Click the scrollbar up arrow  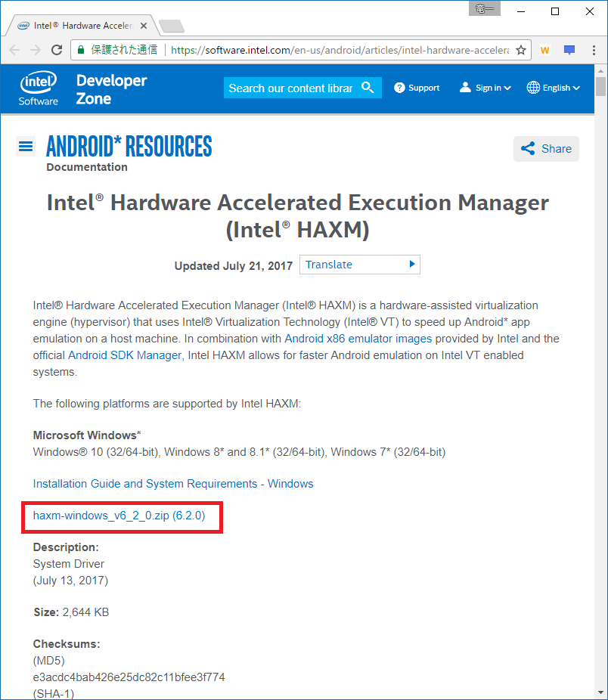coord(600,70)
